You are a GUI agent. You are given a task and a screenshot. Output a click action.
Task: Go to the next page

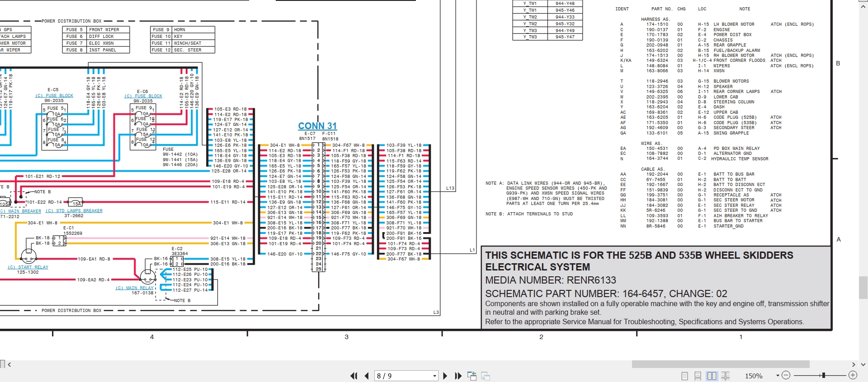point(445,376)
